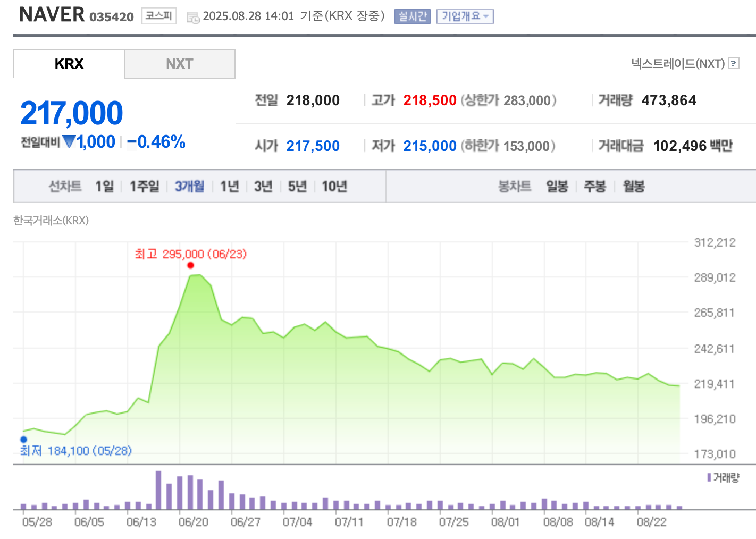Open the 선차트 chart type selector
The width and height of the screenshot is (756, 539).
[x=64, y=186]
